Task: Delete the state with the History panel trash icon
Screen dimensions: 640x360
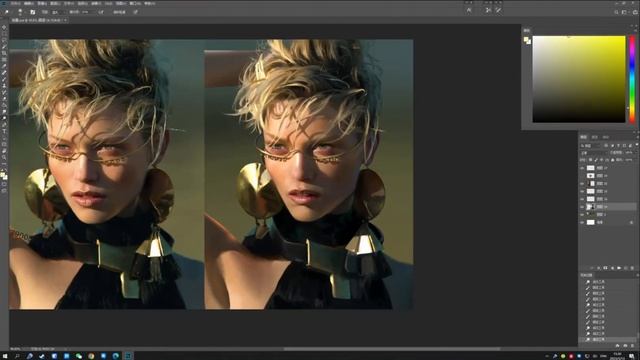Action: [x=633, y=346]
